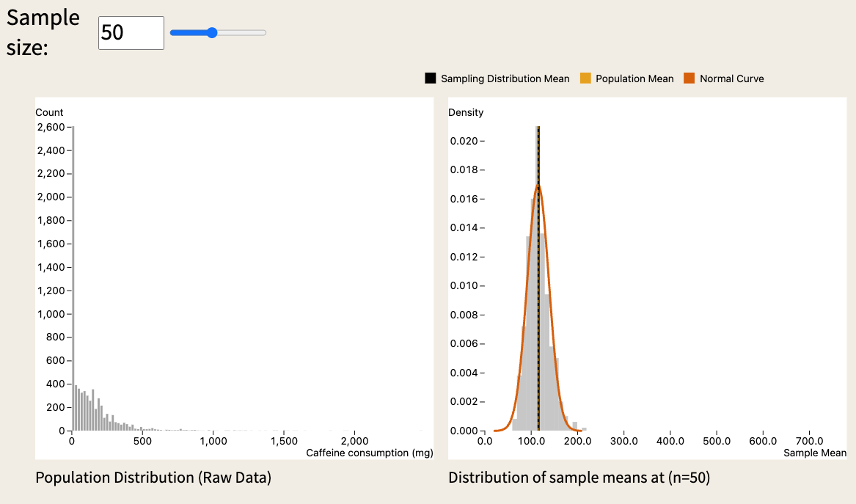Click the 'Sample Mean' x-axis label

coord(815,453)
